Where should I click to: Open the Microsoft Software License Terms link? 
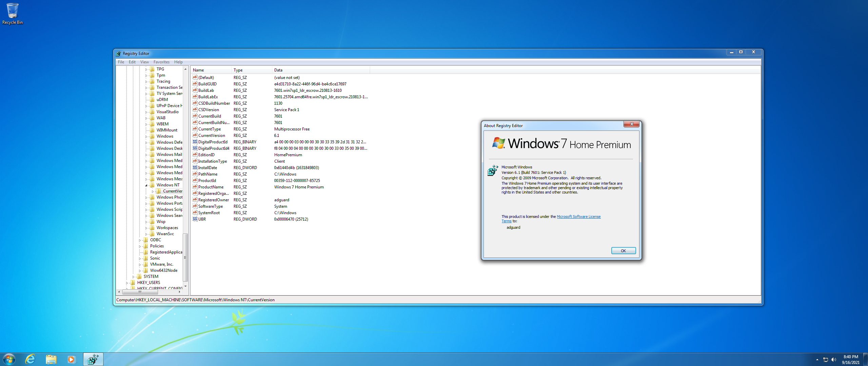(x=578, y=217)
